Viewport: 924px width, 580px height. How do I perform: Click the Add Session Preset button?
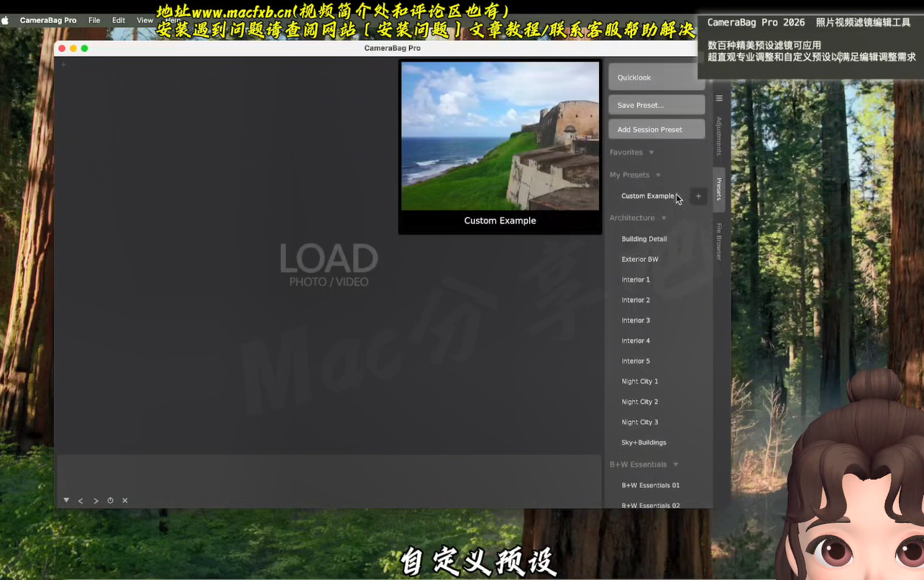tap(657, 130)
